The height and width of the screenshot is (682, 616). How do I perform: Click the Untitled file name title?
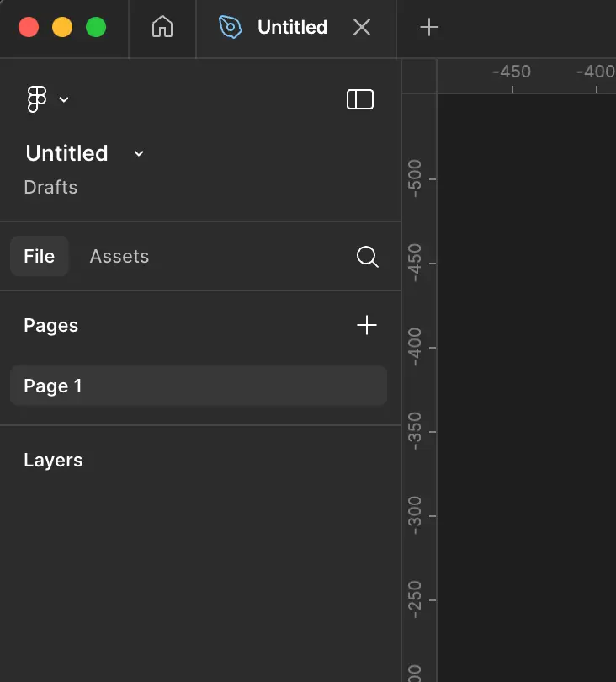pyautogui.click(x=67, y=153)
